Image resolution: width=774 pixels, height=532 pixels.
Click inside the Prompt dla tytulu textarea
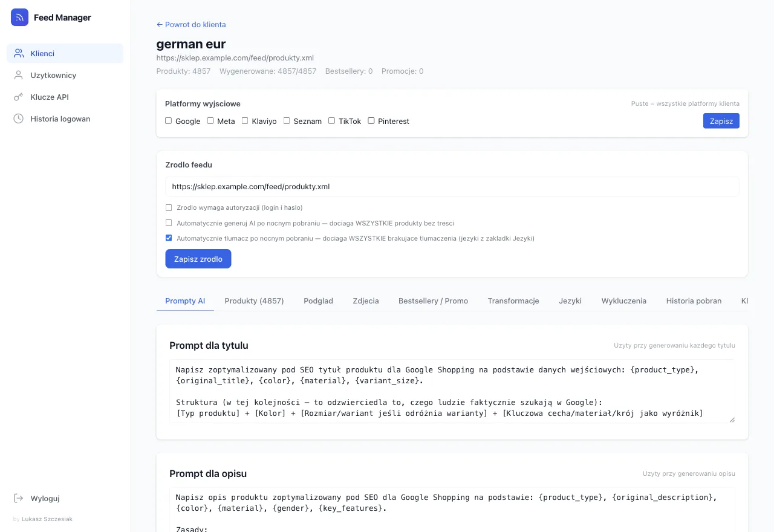[x=452, y=391]
